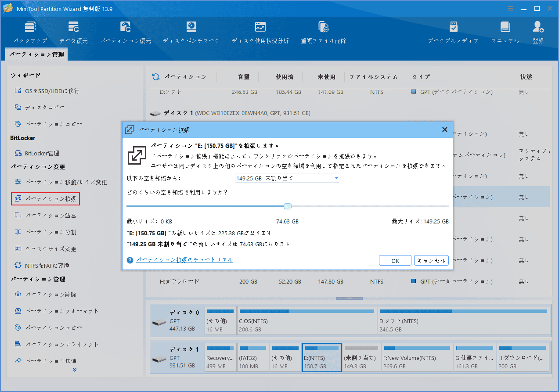Select パーティション拡張 in the sidebar

46,199
